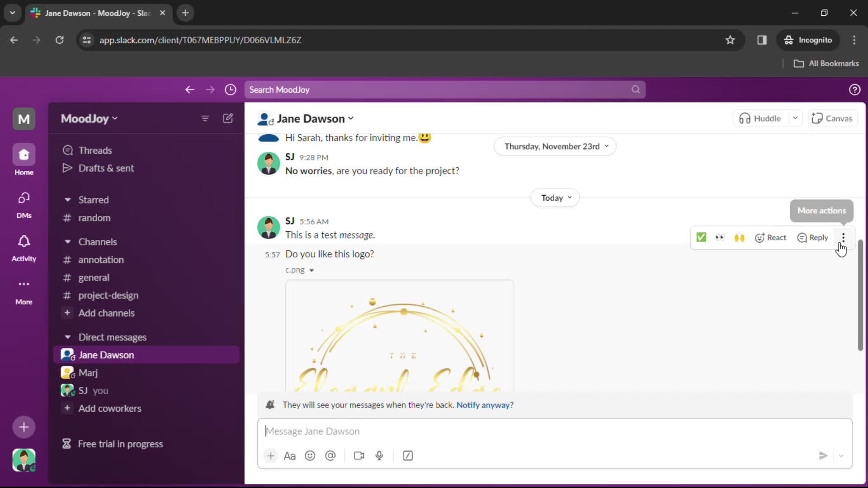Screen dimensions: 868x488
Task: Select the Channels section in sidebar
Action: click(x=97, y=241)
